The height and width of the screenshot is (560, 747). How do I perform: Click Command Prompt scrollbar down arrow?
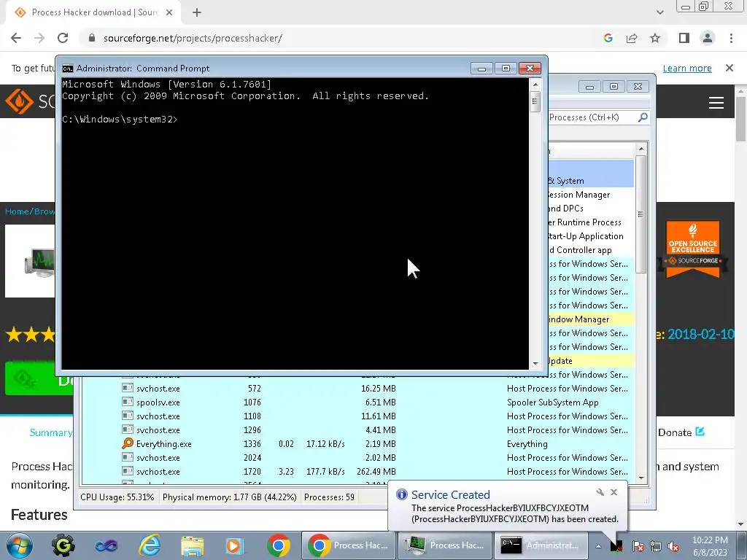coord(535,363)
